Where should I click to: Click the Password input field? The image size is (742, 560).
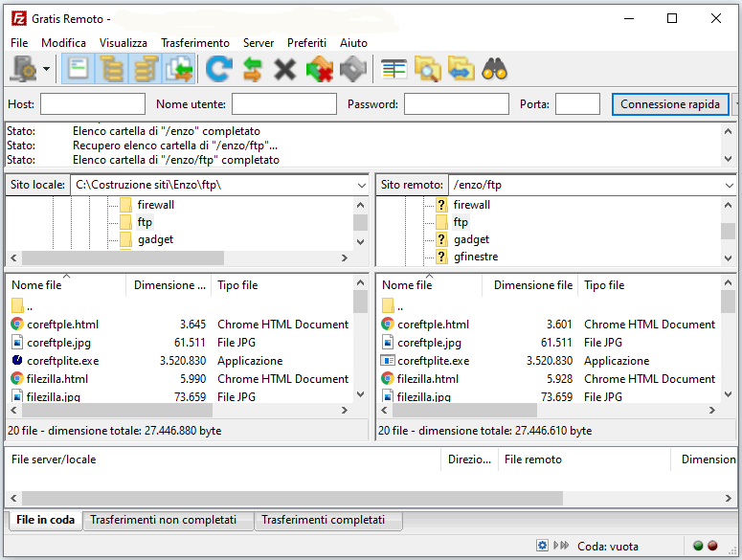point(457,104)
